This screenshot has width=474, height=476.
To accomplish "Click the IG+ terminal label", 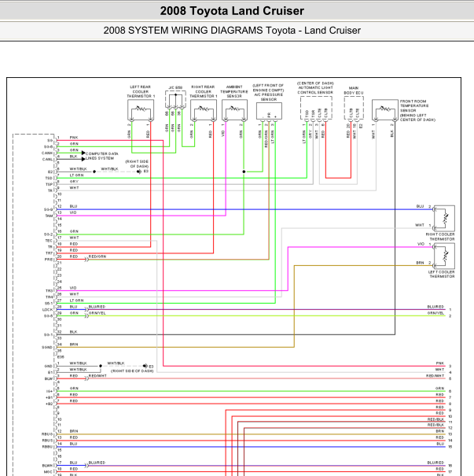I will click(x=49, y=391).
